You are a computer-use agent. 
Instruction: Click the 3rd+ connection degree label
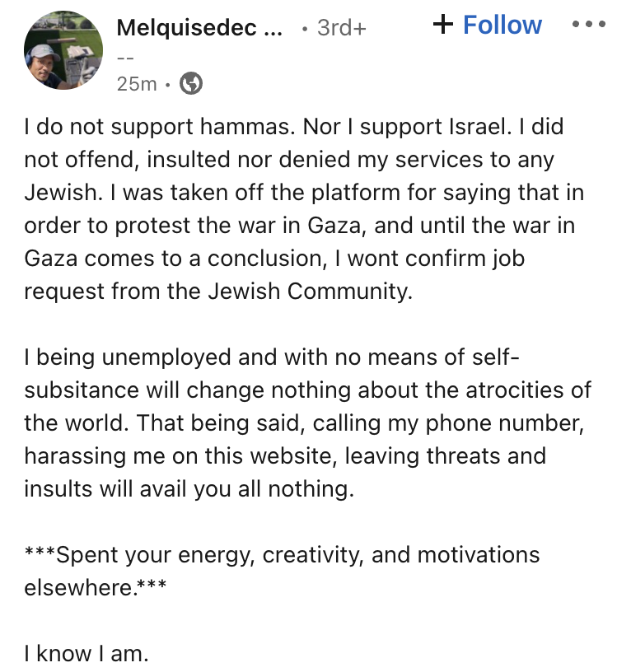click(x=341, y=27)
